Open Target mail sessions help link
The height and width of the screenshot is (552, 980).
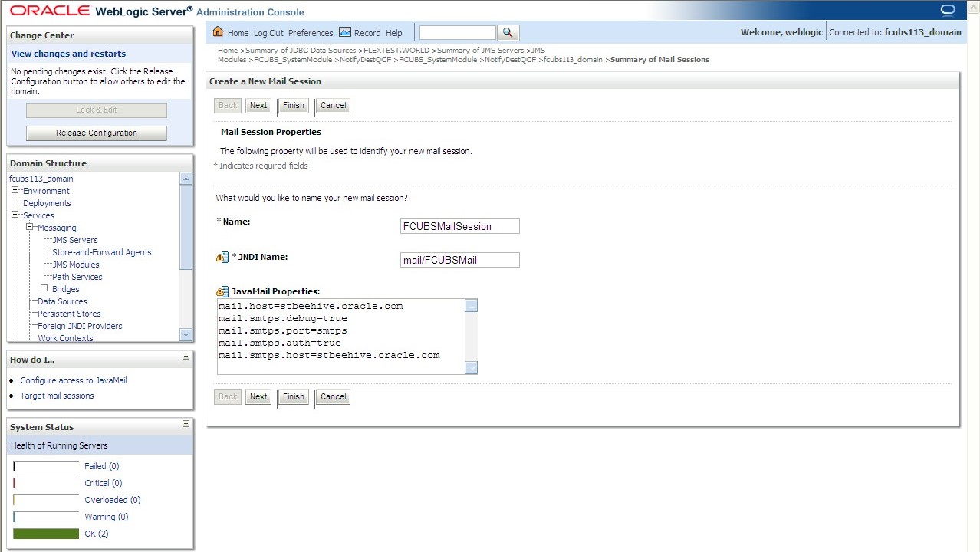pos(57,396)
